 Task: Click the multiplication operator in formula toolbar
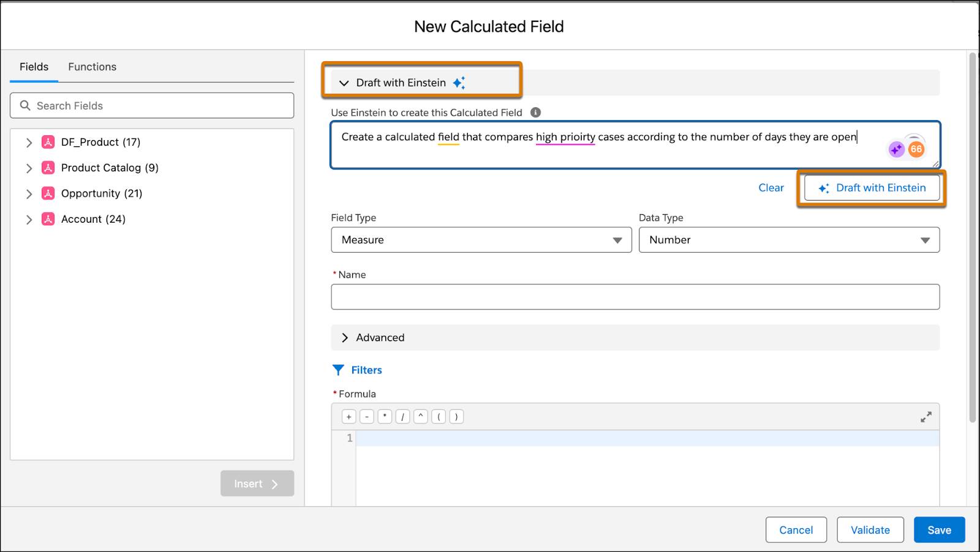pyautogui.click(x=385, y=416)
